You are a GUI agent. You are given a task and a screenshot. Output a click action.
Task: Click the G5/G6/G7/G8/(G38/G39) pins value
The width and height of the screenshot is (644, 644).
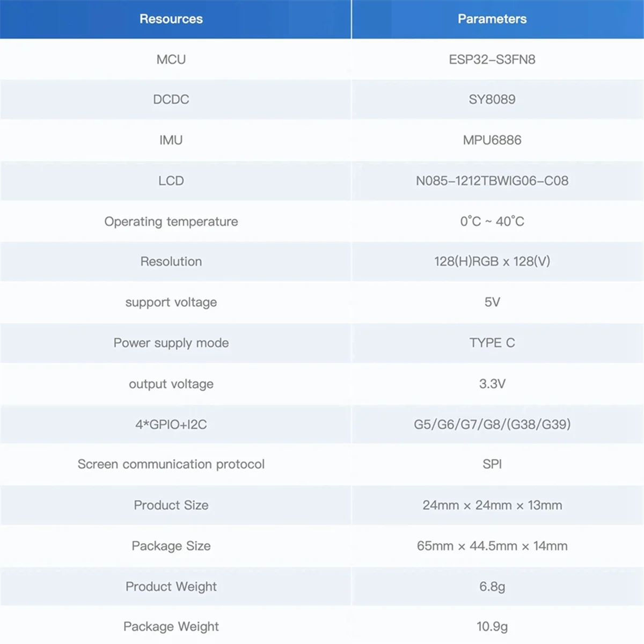pos(492,425)
